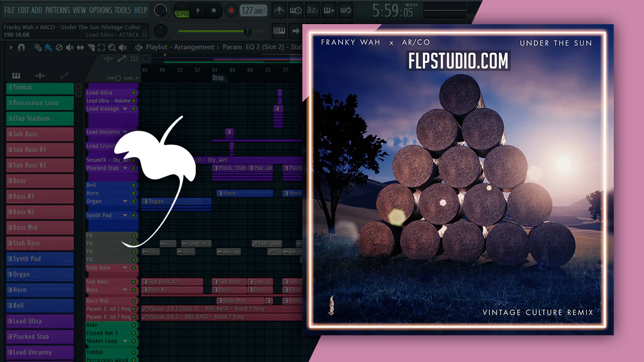Screen dimensions: 644x362
Task: Collapse the Organ track group
Action: pyautogui.click(x=125, y=202)
